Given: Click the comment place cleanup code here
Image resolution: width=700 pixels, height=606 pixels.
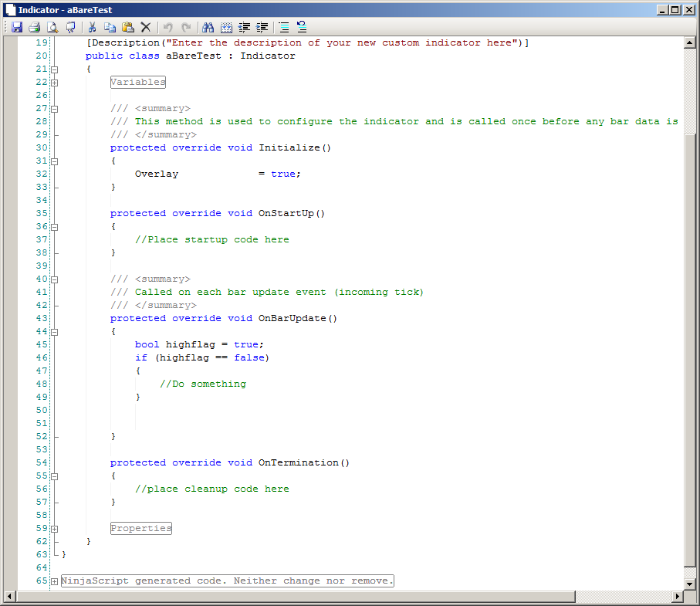Looking at the screenshot, I should (212, 489).
